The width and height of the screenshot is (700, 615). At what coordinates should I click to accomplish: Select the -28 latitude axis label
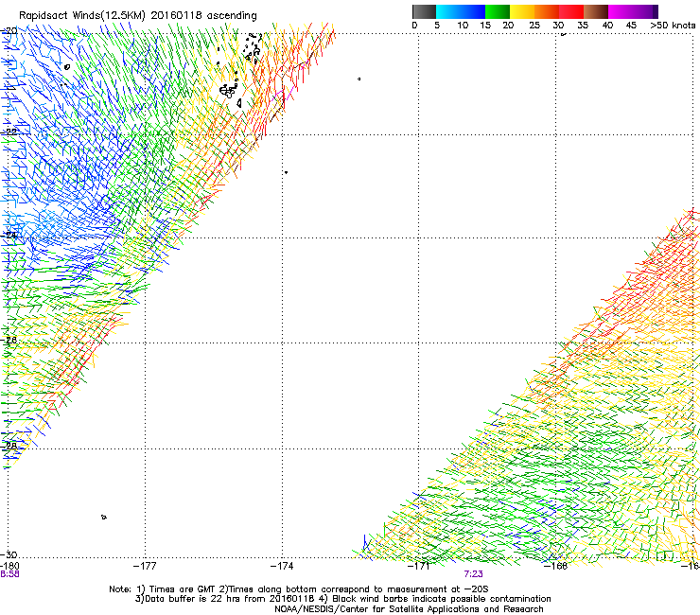(x=9, y=446)
